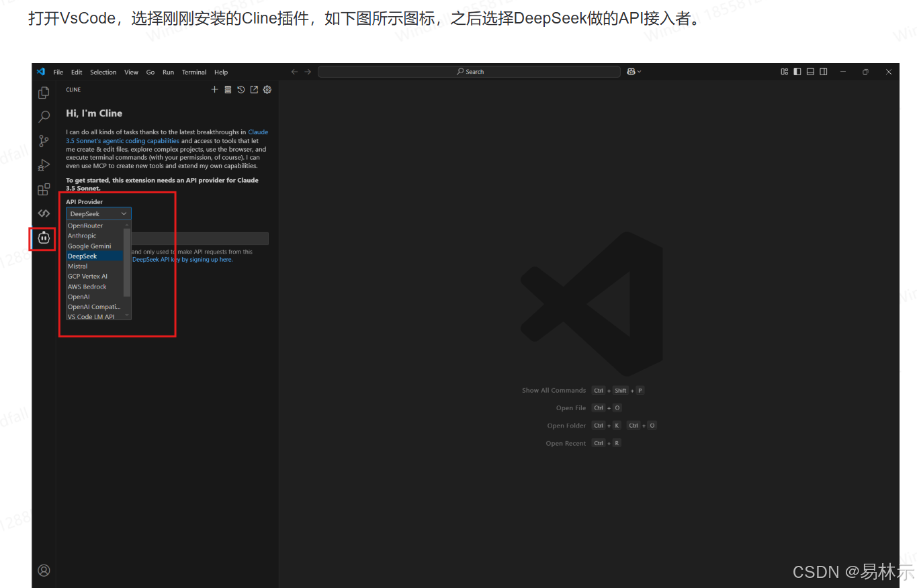The width and height of the screenshot is (917, 588).
Task: Open the code-brackets remote view icon
Action: pyautogui.click(x=44, y=213)
